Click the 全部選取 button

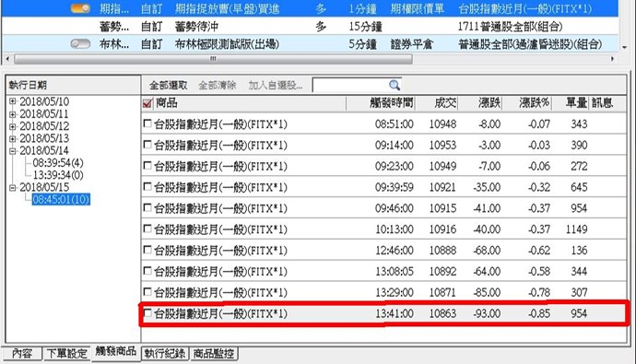168,86
